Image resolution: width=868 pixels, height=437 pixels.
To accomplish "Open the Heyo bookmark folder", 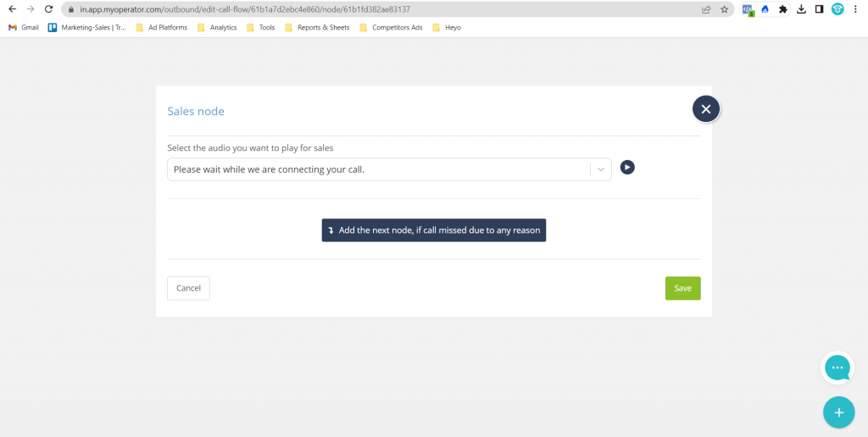I will [447, 27].
